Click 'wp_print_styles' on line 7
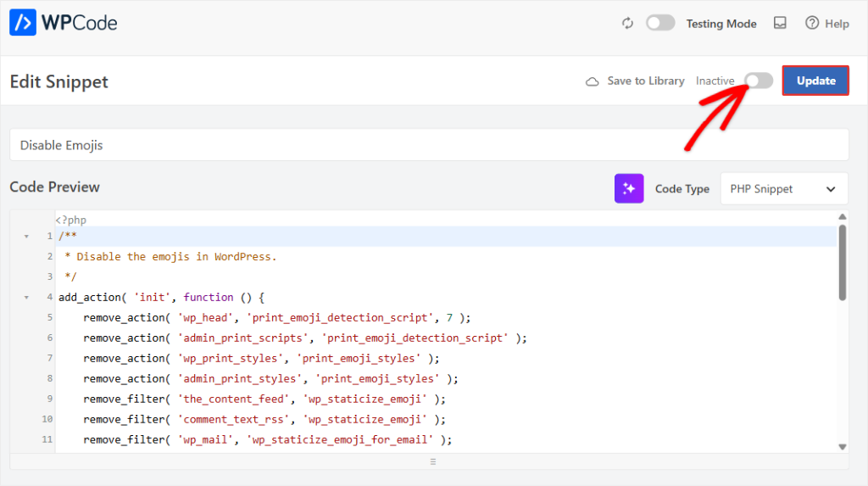 pyautogui.click(x=231, y=359)
